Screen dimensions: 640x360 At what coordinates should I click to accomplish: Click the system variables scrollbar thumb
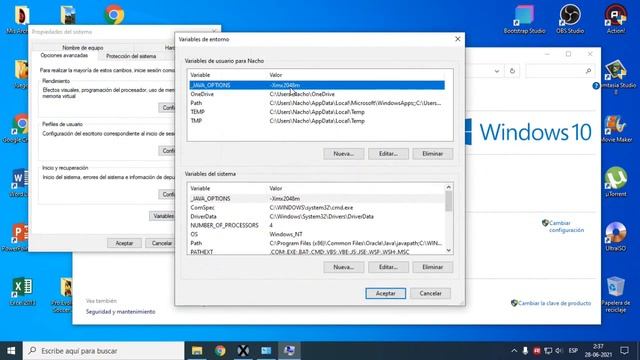pos(449,201)
